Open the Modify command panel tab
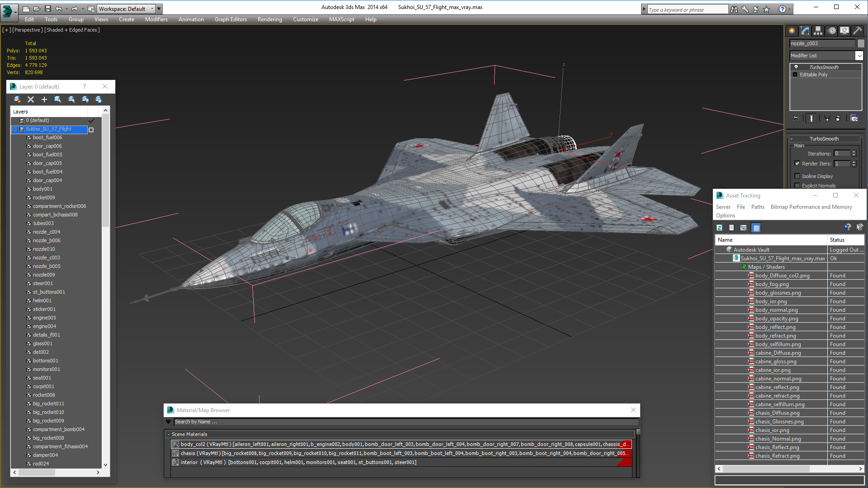Image resolution: width=868 pixels, height=488 pixels. (805, 31)
